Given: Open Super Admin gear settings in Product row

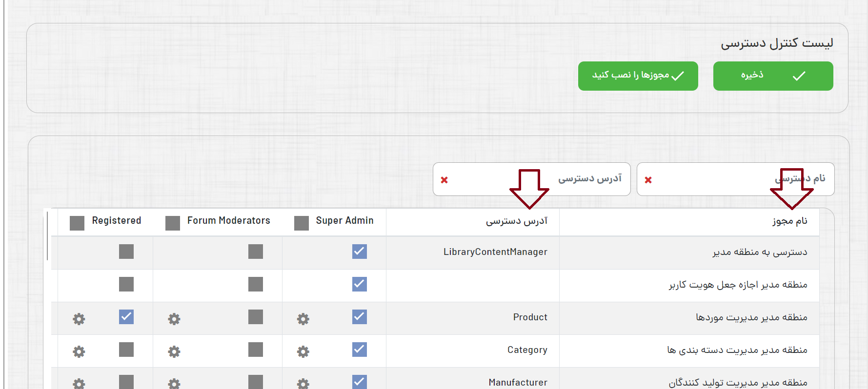Looking at the screenshot, I should [303, 319].
